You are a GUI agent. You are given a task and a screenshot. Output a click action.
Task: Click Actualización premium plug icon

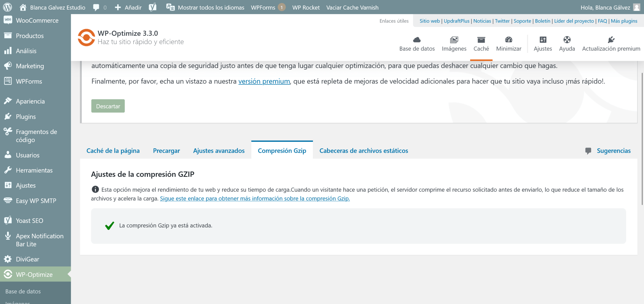click(611, 40)
